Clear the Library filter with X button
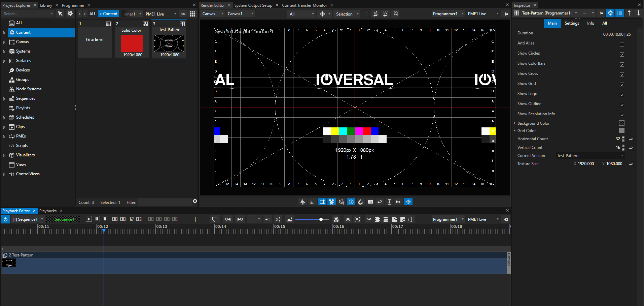The height and width of the screenshot is (306, 644). tap(195, 201)
